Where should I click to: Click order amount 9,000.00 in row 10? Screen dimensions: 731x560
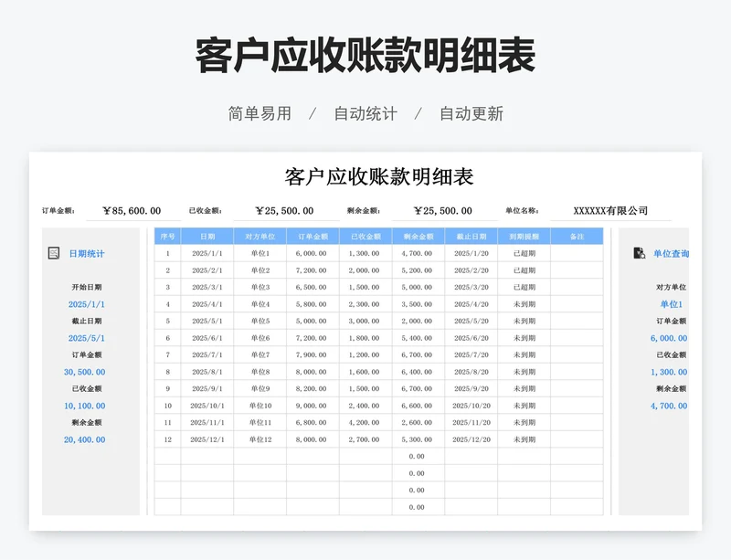click(x=313, y=406)
